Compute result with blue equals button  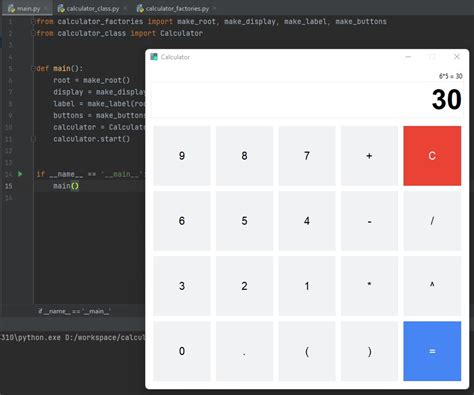click(x=432, y=351)
